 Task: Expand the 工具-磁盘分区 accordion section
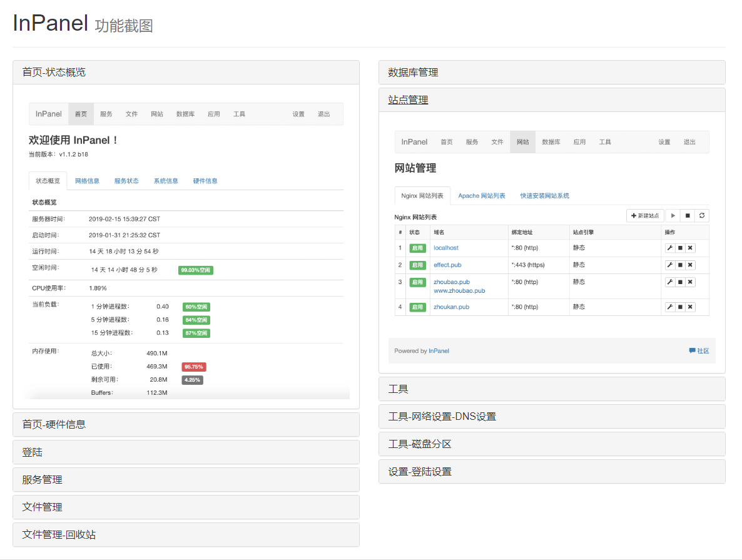(420, 444)
